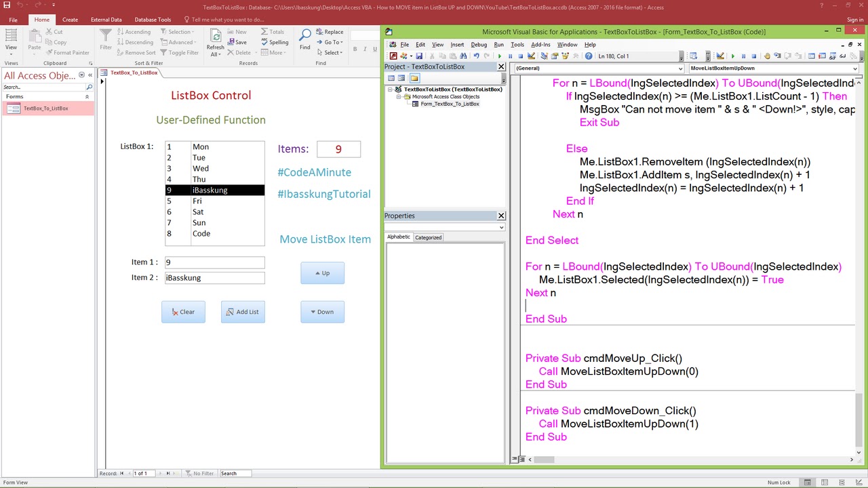Toggle Italic formatting in Access ribbon

[364, 49]
